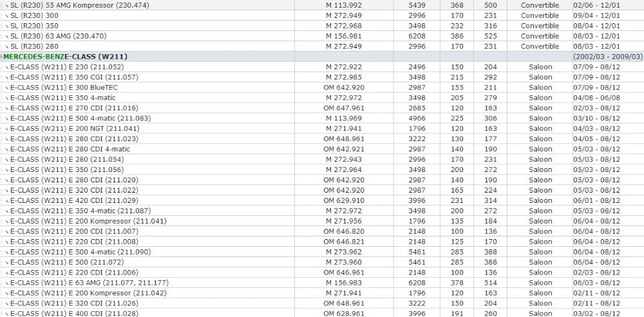Click engine code M 156.983
This screenshot has width=644, height=317.
pos(344,283)
